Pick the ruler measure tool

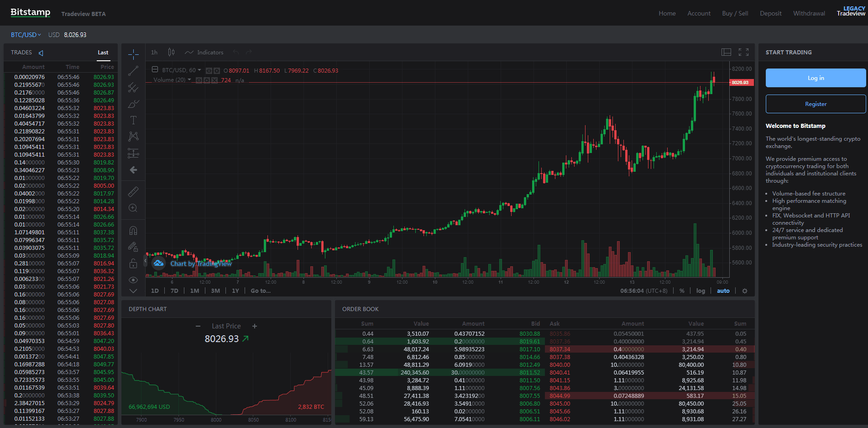click(x=133, y=191)
